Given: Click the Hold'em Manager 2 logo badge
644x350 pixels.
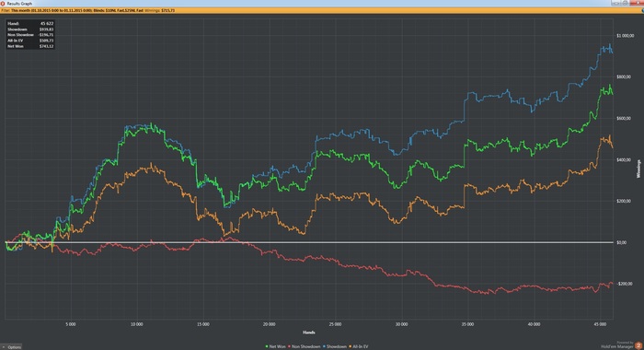Looking at the screenshot, I should coord(638,346).
